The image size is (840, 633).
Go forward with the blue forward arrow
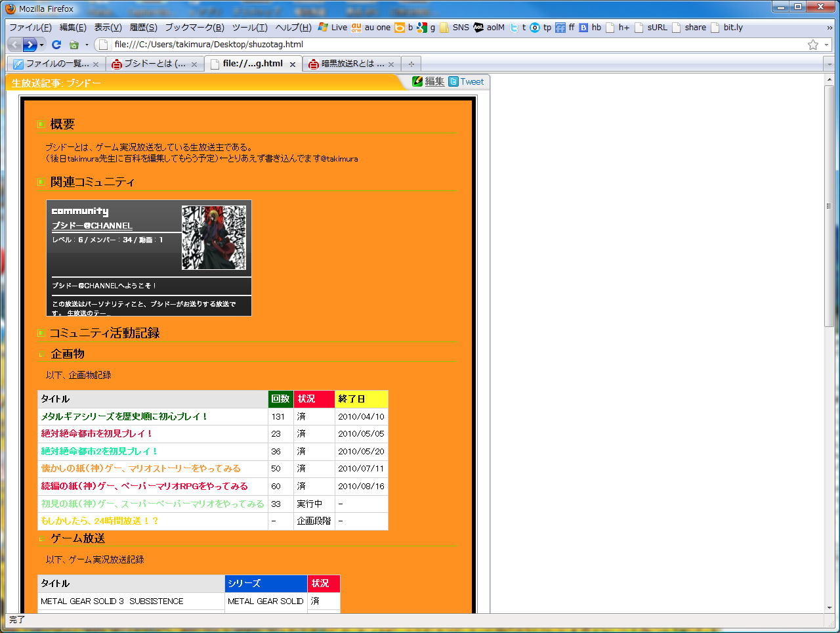tap(30, 45)
